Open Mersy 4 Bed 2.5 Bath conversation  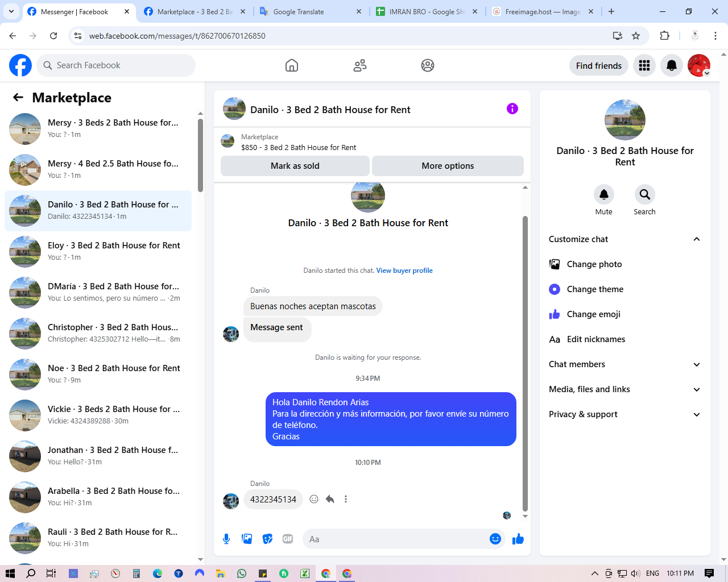pos(98,169)
